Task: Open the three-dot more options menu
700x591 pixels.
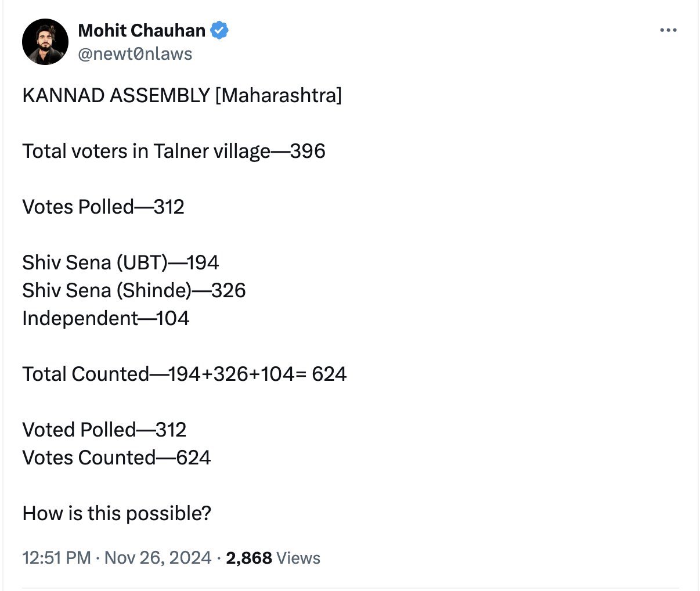Action: (x=669, y=30)
